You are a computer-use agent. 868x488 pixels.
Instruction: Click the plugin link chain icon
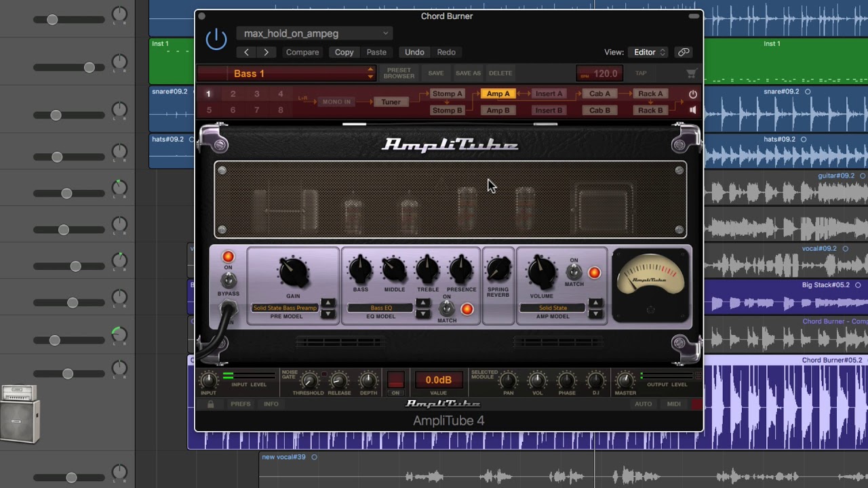pyautogui.click(x=684, y=52)
